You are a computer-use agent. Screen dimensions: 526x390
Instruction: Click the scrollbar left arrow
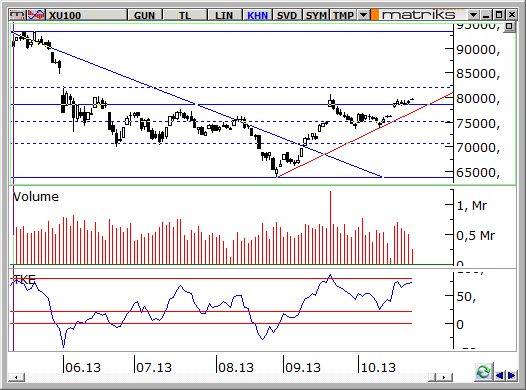point(16,378)
